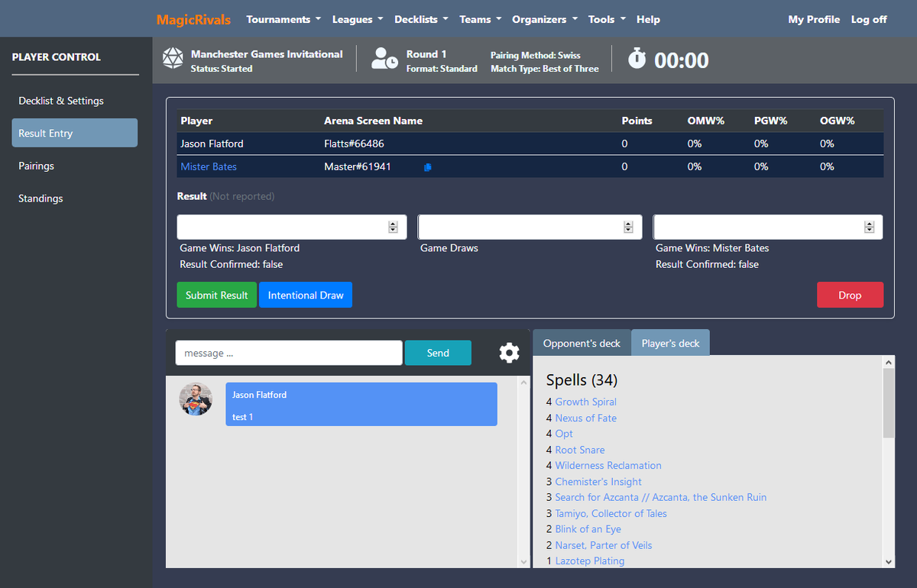
Task: Select Result Entry in sidebar
Action: [x=75, y=133]
